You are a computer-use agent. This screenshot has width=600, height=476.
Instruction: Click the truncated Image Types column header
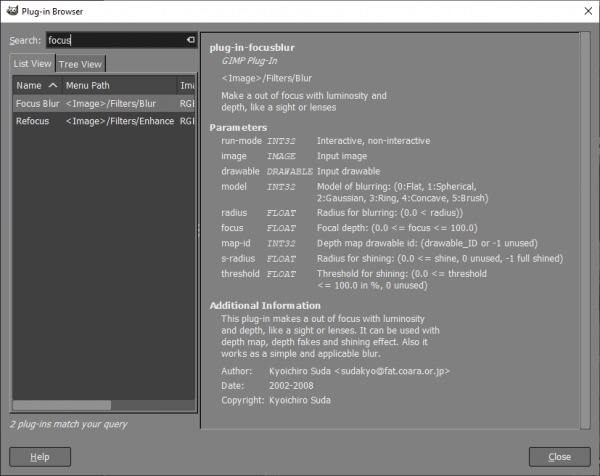[x=186, y=85]
